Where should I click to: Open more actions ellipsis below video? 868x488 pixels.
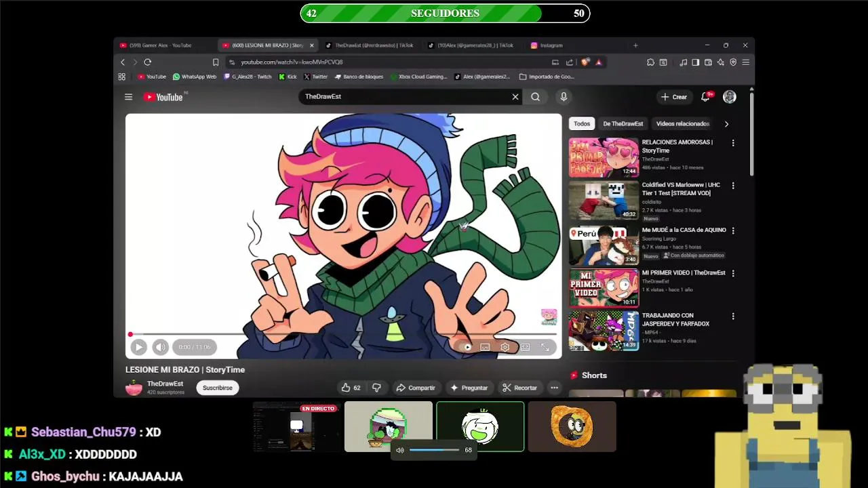(554, 388)
